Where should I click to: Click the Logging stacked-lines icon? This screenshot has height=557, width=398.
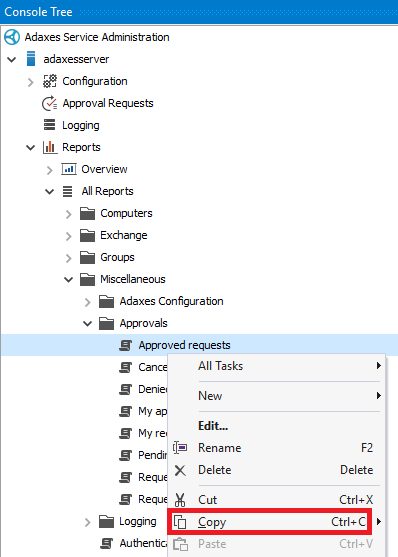coord(49,125)
